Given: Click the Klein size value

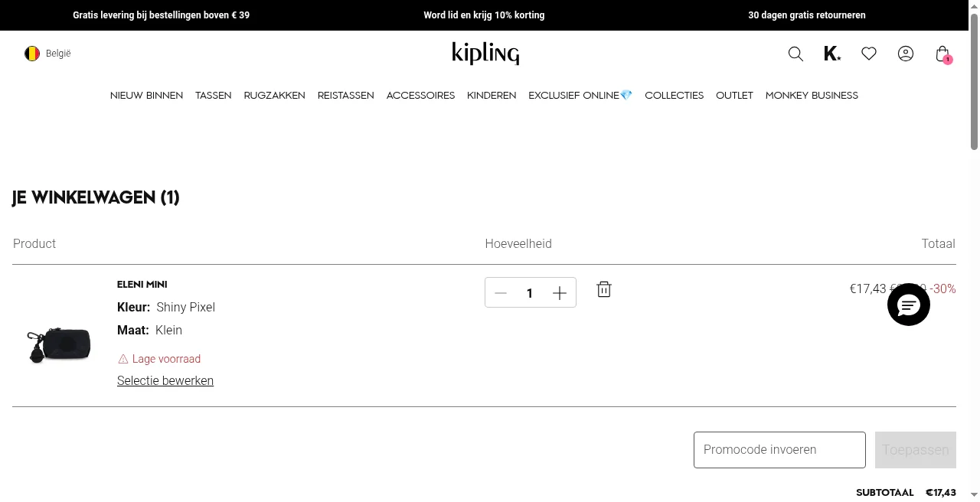Looking at the screenshot, I should tap(168, 330).
